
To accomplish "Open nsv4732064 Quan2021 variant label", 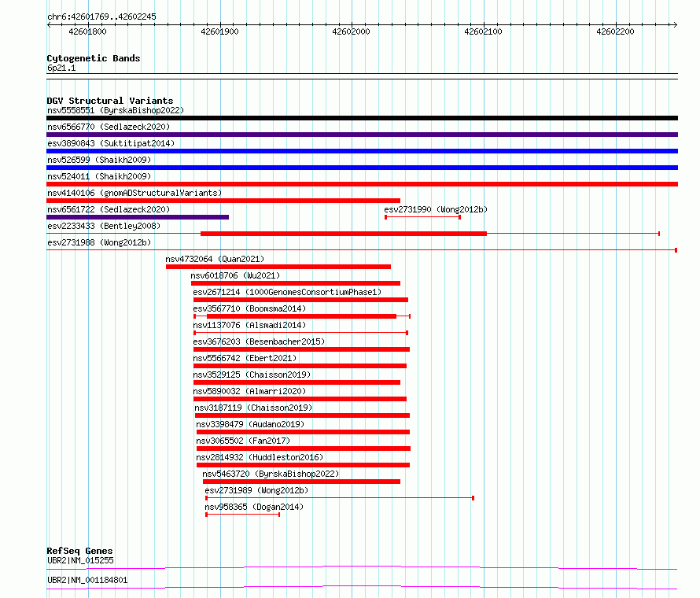I will pos(215,259).
